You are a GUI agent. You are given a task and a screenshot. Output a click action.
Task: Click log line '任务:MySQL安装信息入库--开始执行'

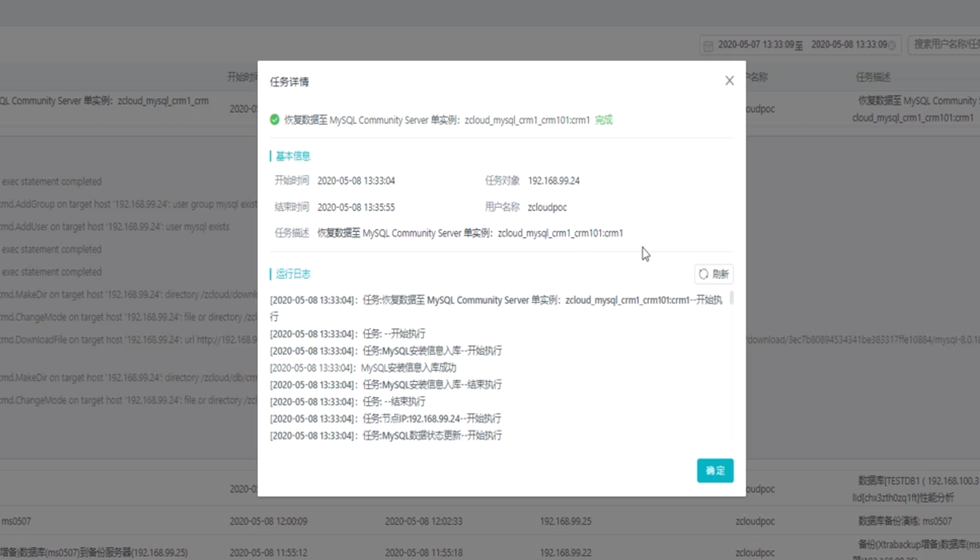(386, 351)
